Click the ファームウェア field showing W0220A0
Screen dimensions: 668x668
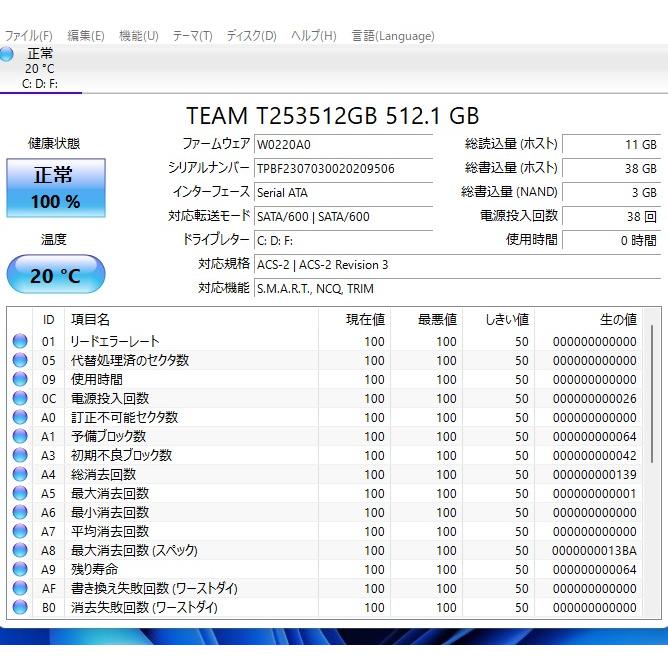[342, 144]
